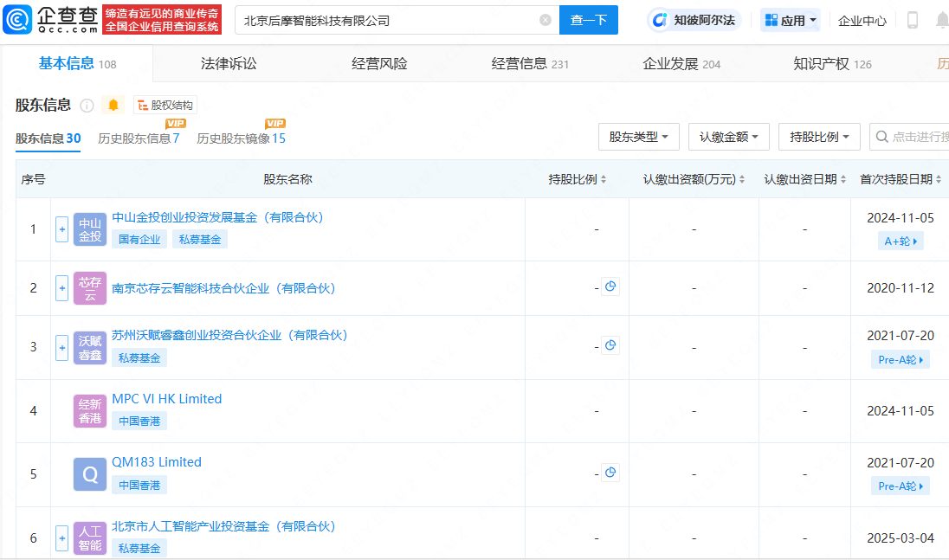Expand row 1 with the plus toggle
The width and height of the screenshot is (949, 560).
click(x=61, y=229)
